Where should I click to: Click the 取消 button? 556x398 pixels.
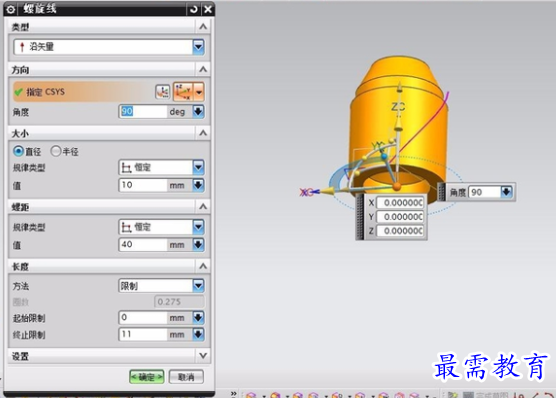186,377
